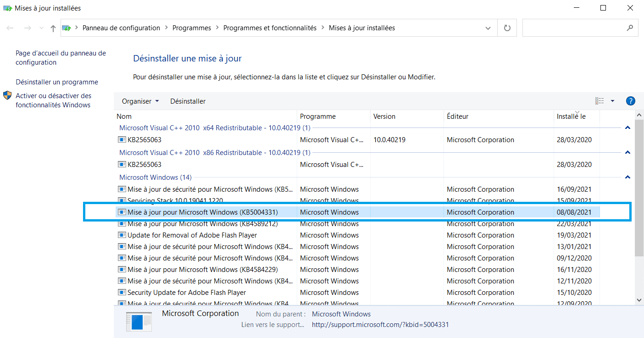Select Microsoft Visual C++ 2010 x64 group header
This screenshot has height=338, width=644.
pyautogui.click(x=215, y=128)
